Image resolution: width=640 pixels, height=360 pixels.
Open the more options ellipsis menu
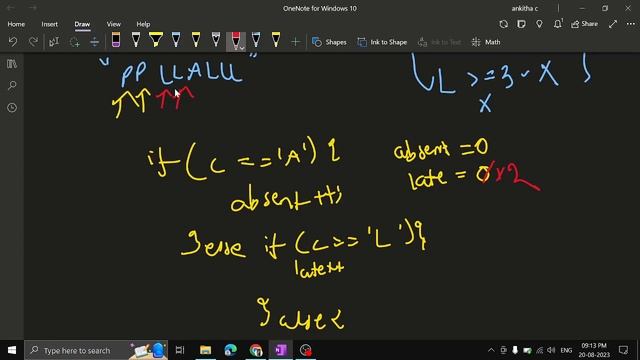631,24
